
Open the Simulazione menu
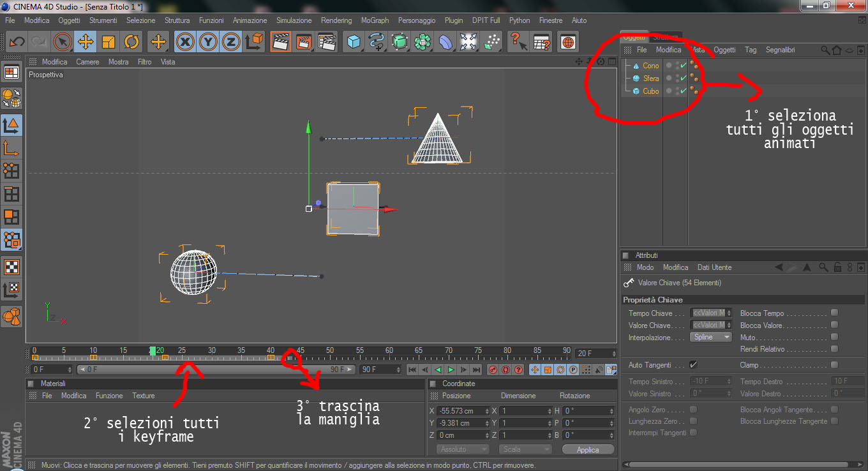coord(294,20)
